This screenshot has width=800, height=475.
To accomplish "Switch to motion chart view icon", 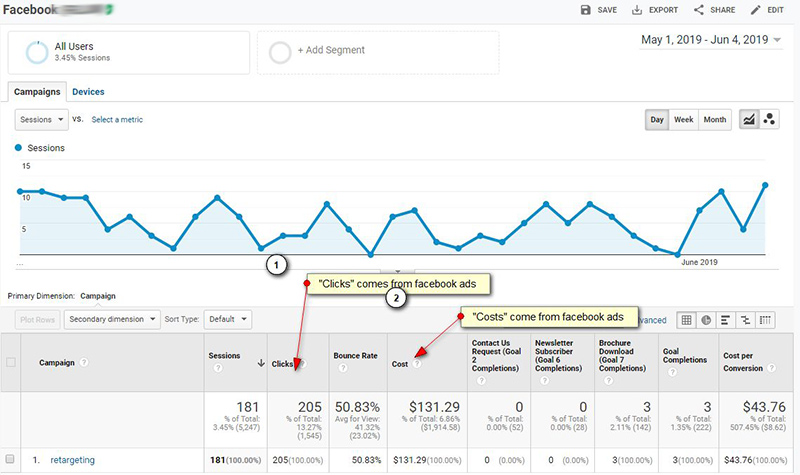I will click(x=769, y=119).
